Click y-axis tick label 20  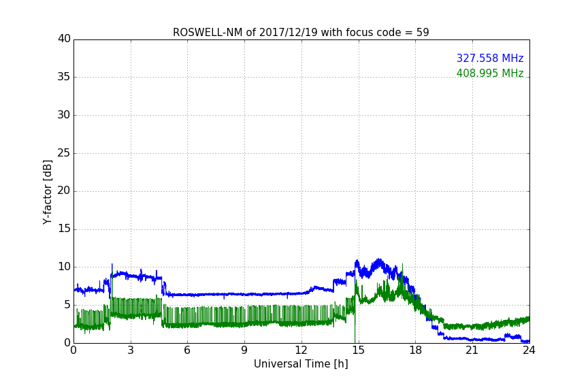click(x=64, y=191)
